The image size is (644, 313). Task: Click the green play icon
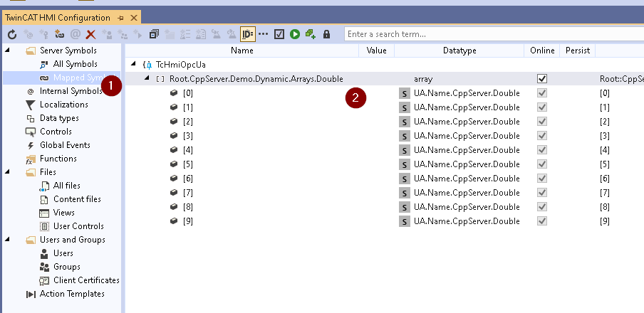(295, 34)
